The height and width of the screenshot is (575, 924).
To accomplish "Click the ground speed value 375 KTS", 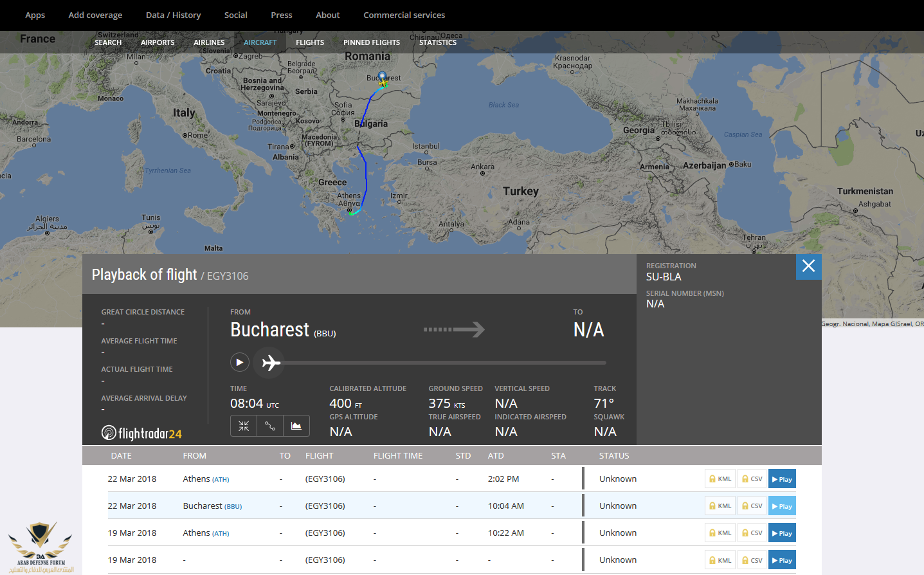I will 447,403.
